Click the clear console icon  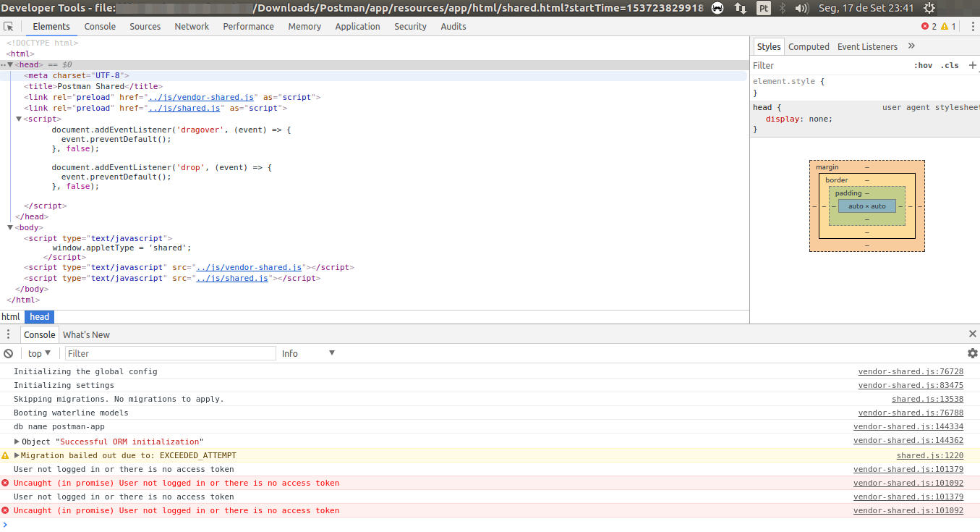pos(8,352)
